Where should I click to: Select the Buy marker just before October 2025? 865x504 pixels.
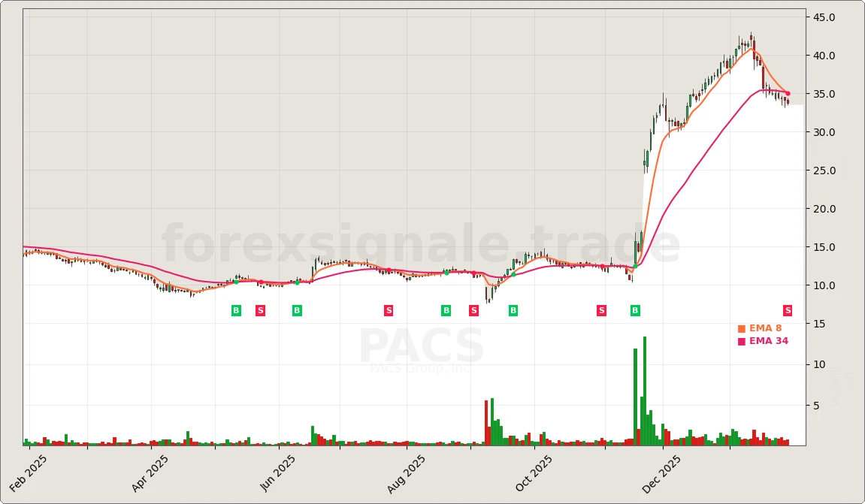tap(513, 310)
